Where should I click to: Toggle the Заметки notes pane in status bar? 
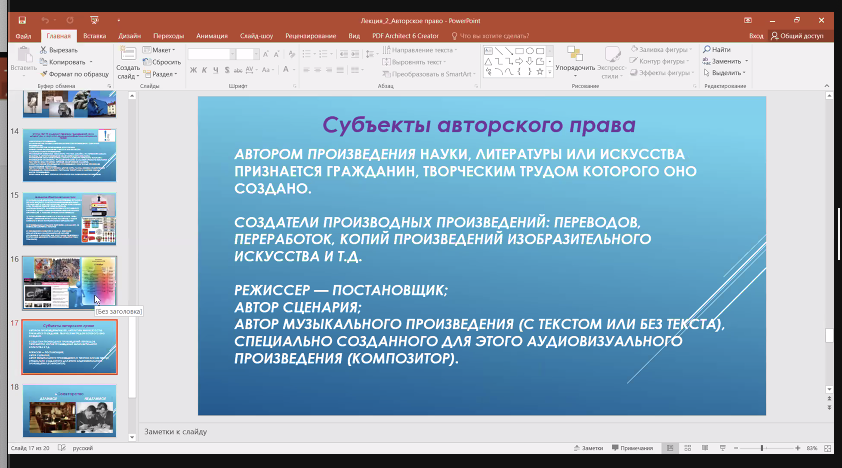(x=589, y=448)
